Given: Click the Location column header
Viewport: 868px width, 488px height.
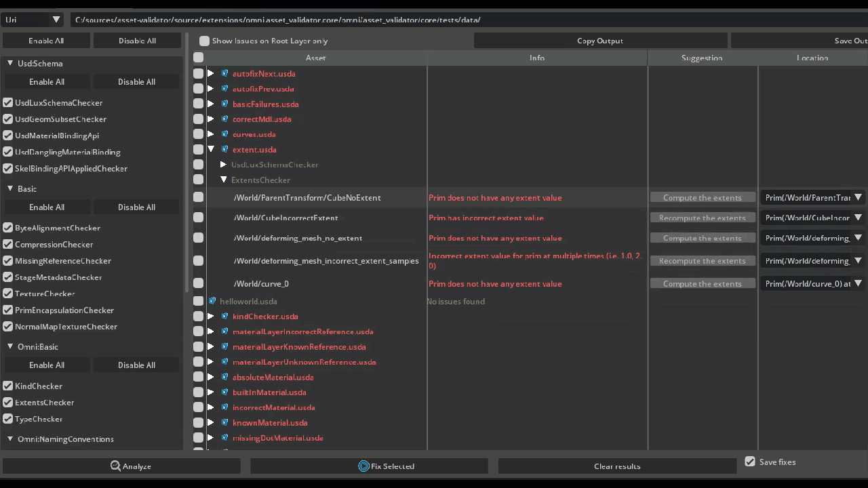Looking at the screenshot, I should [812, 58].
